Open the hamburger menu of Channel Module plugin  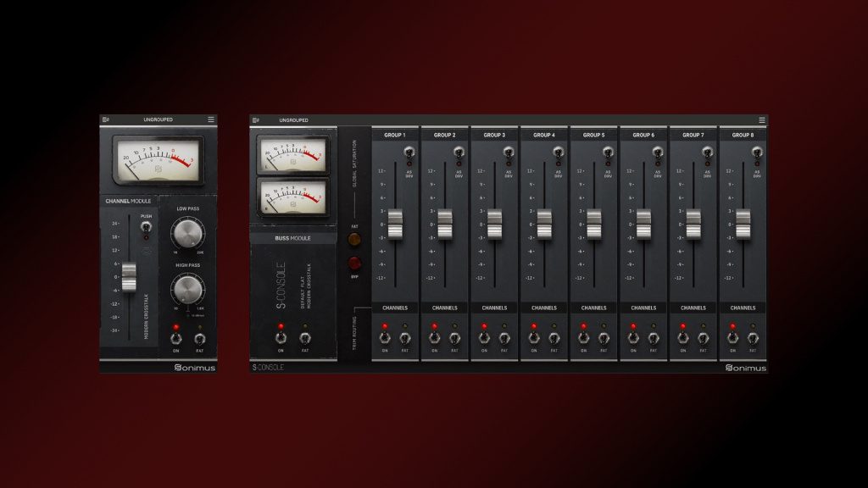pos(211,119)
